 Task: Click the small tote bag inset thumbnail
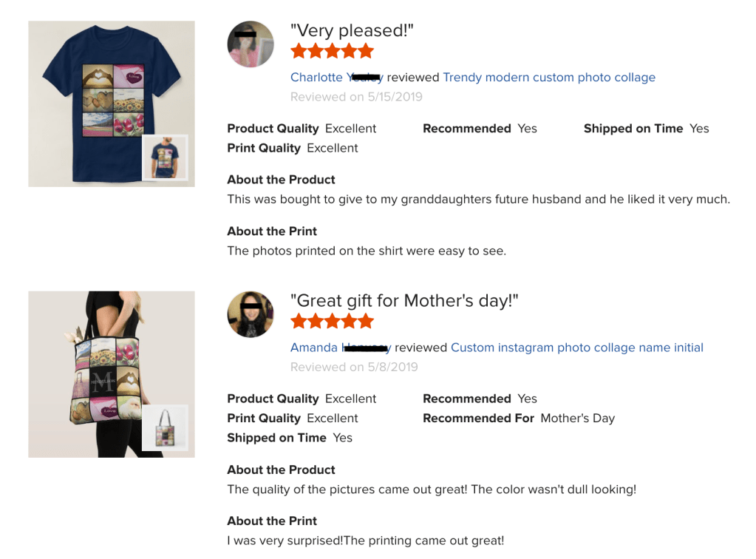(x=165, y=428)
